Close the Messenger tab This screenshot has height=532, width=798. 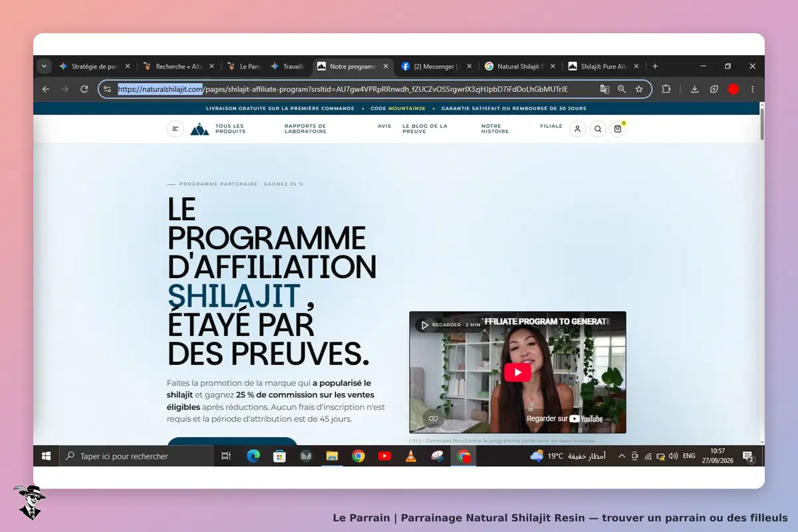469,66
